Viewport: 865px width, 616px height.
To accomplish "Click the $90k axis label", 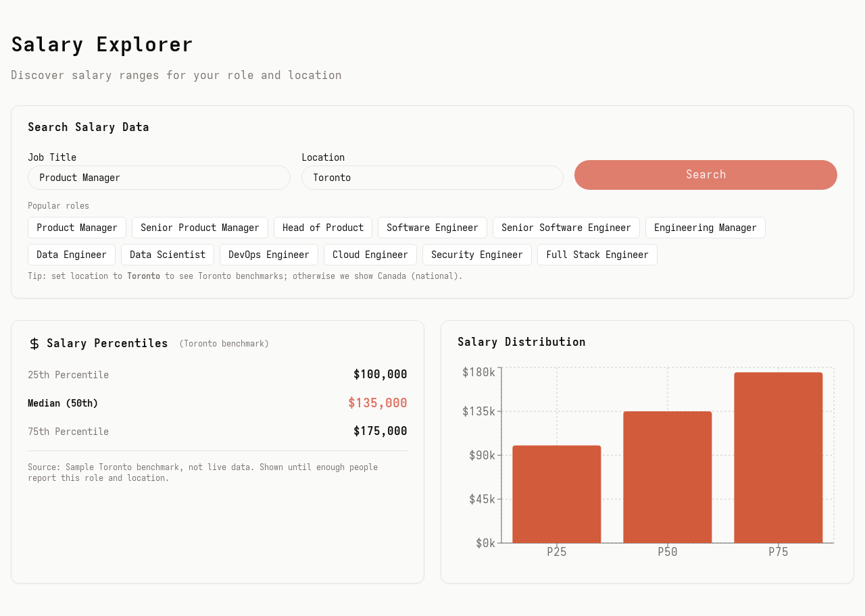I will pos(483,455).
